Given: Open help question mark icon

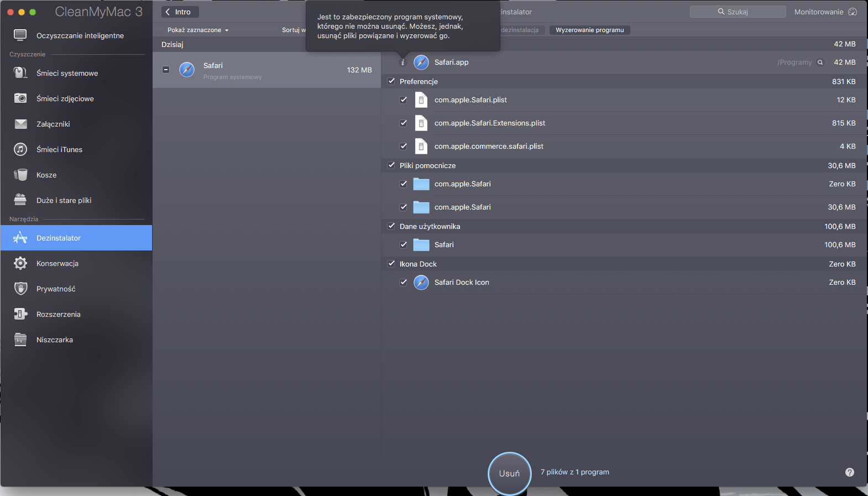Looking at the screenshot, I should [x=850, y=472].
